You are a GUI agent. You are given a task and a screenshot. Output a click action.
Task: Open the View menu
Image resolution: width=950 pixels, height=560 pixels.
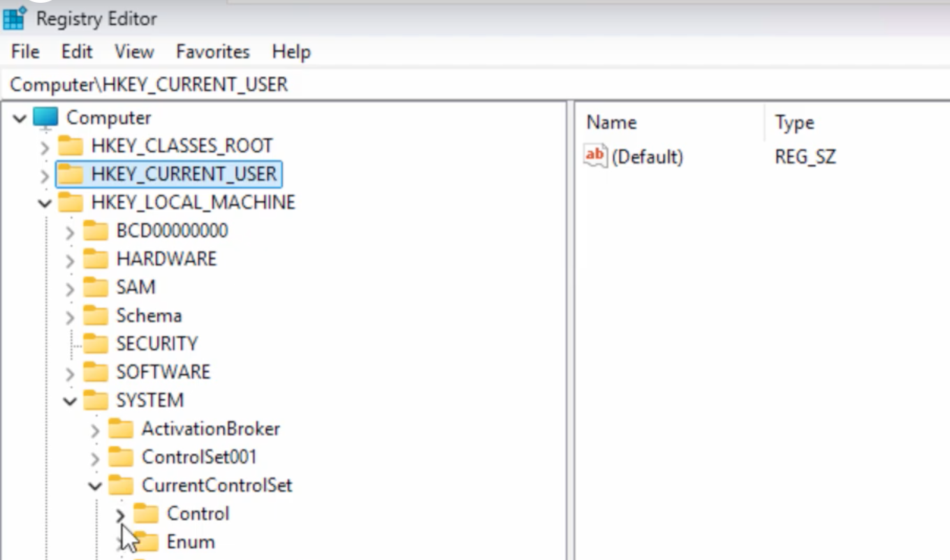133,51
